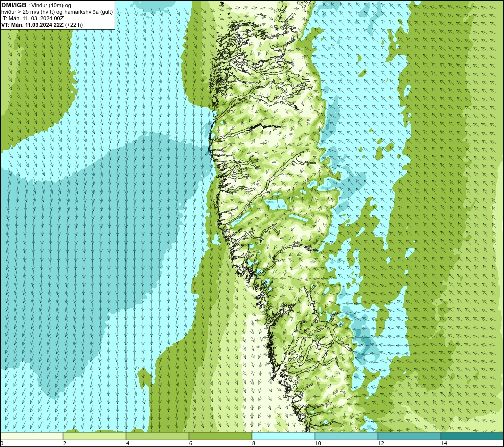Click the scale label '4'
The height and width of the screenshot is (447, 504).
pos(128,443)
